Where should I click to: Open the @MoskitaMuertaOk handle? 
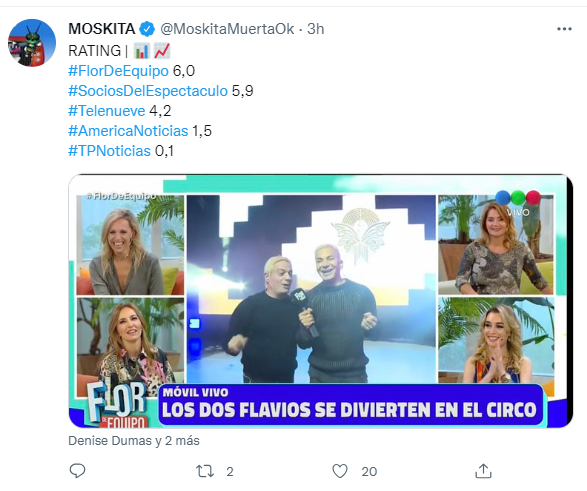pyautogui.click(x=227, y=29)
